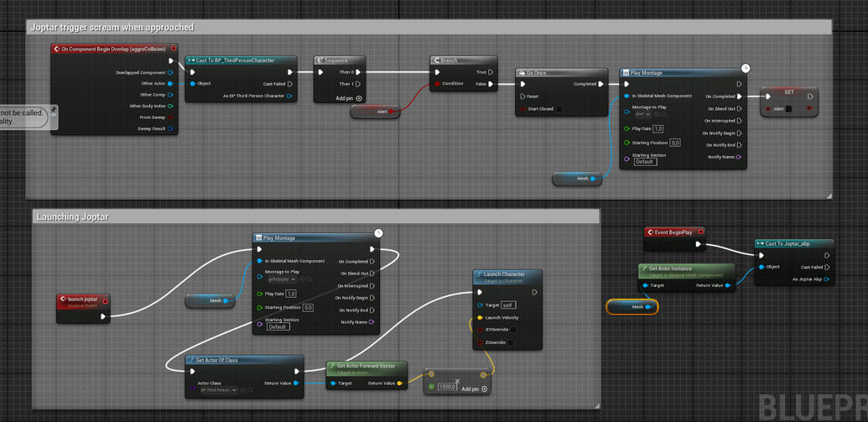The width and height of the screenshot is (868, 422).
Task: Click the Return Value pin on Get Anim Instance
Action: point(728,285)
